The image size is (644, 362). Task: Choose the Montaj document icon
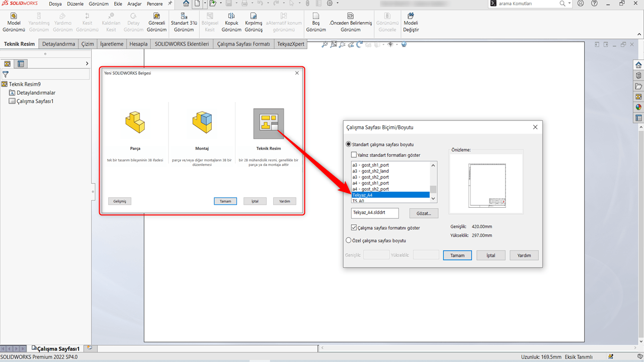[x=202, y=123]
